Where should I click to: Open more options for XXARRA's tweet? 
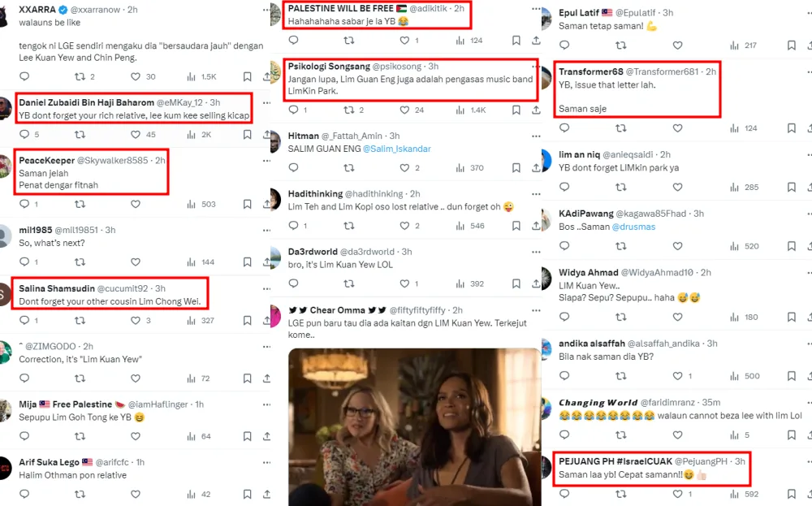267,9
